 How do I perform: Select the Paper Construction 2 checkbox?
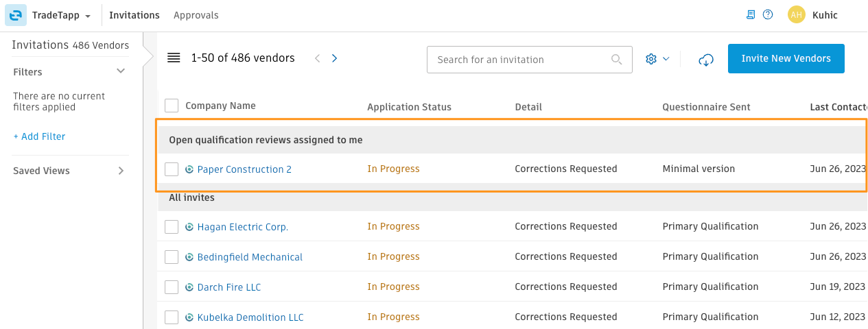(x=172, y=169)
